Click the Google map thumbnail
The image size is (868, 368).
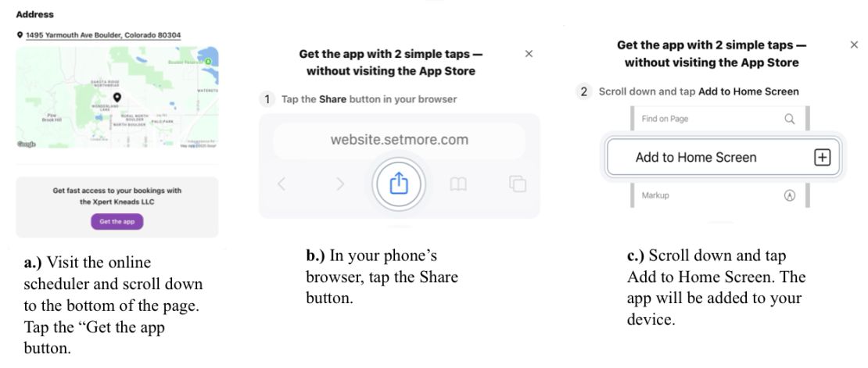coord(117,98)
